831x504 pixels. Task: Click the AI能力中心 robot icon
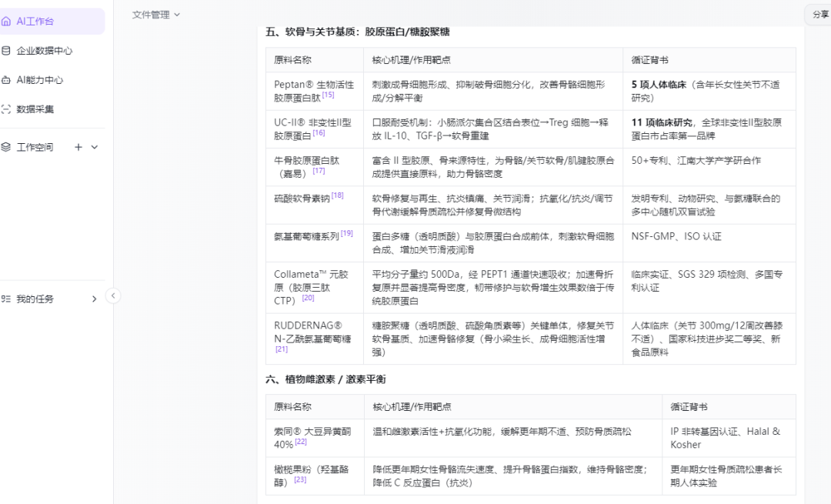[x=6, y=80]
